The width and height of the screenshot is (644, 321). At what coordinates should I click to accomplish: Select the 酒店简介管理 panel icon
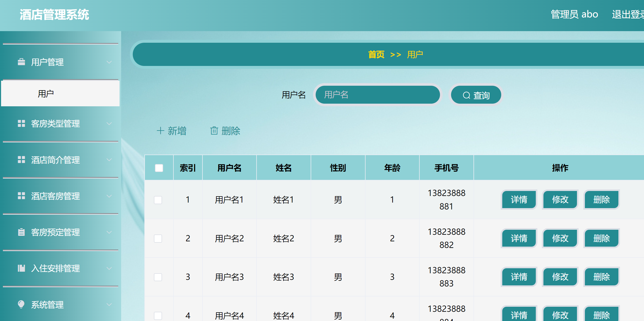[x=21, y=160]
